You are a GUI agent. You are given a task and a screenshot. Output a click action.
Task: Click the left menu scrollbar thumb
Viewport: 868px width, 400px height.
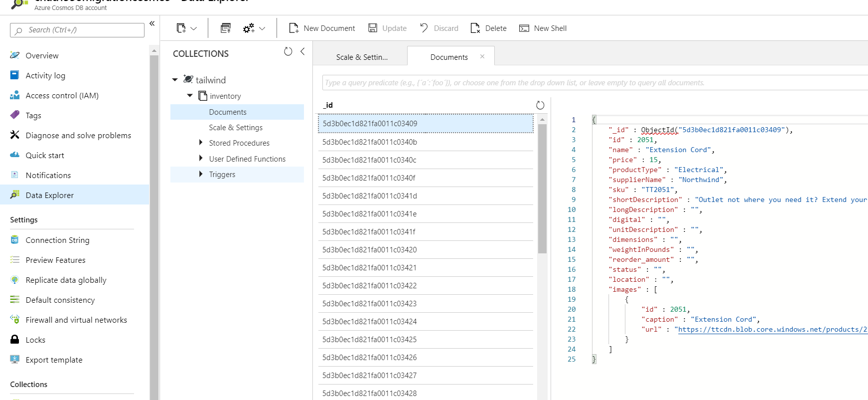click(154, 227)
